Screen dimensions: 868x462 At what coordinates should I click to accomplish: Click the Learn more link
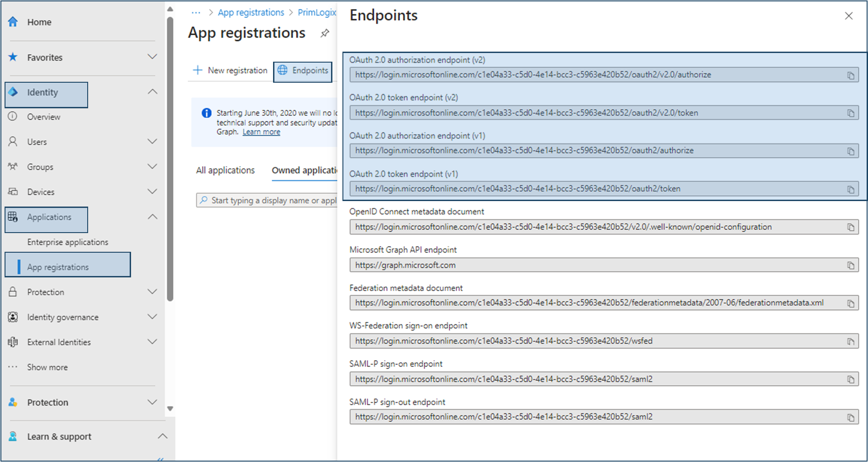(x=261, y=132)
